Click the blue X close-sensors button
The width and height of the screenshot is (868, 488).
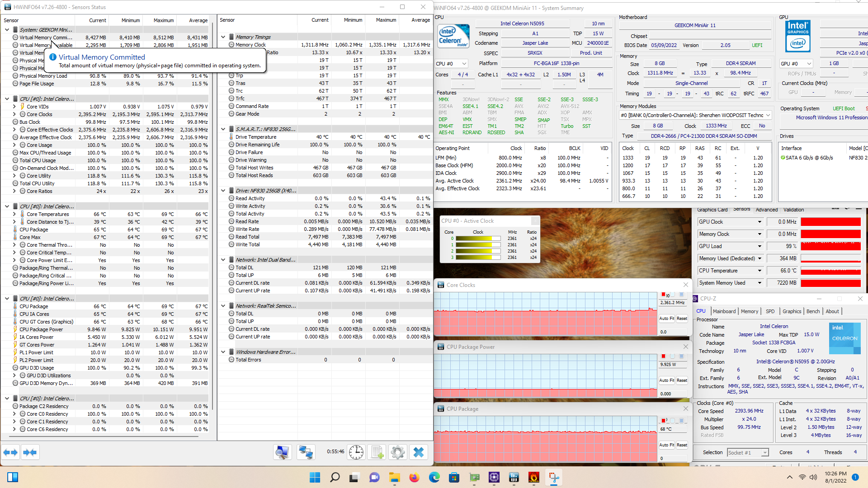[x=419, y=452]
